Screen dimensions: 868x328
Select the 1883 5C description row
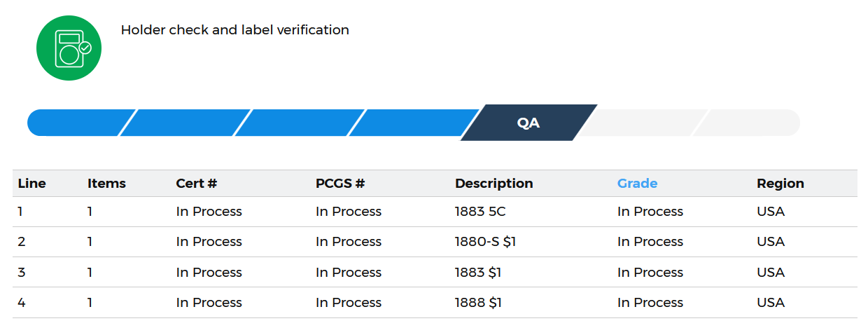point(435,212)
